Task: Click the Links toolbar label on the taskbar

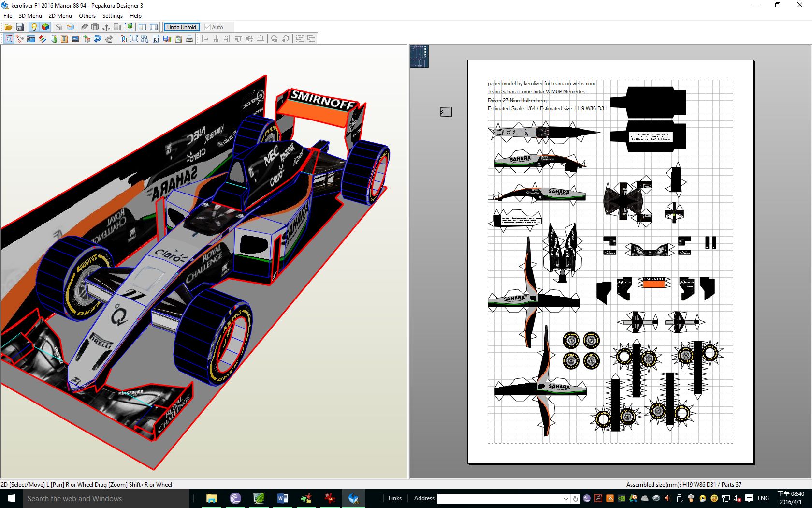Action: (395, 498)
